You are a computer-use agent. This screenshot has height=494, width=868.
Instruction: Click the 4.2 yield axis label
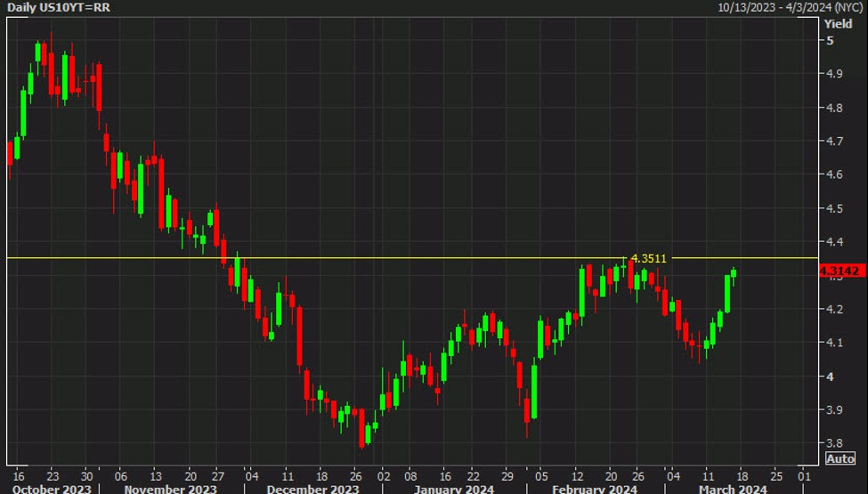coord(834,309)
